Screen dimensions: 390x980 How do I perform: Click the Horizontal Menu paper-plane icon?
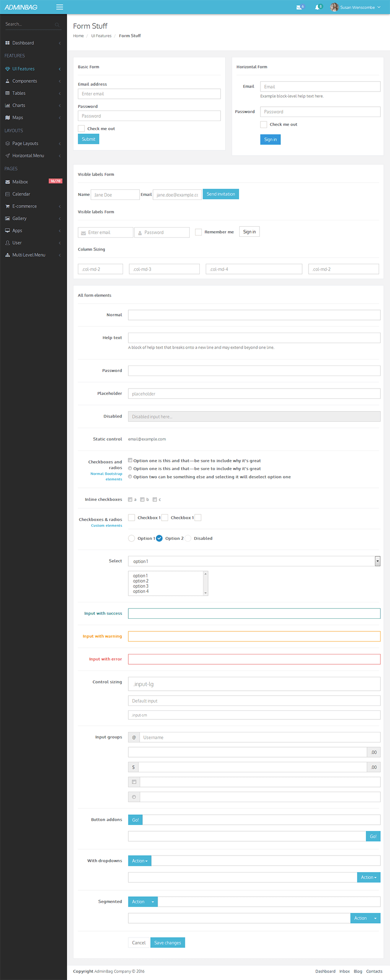[x=7, y=156]
